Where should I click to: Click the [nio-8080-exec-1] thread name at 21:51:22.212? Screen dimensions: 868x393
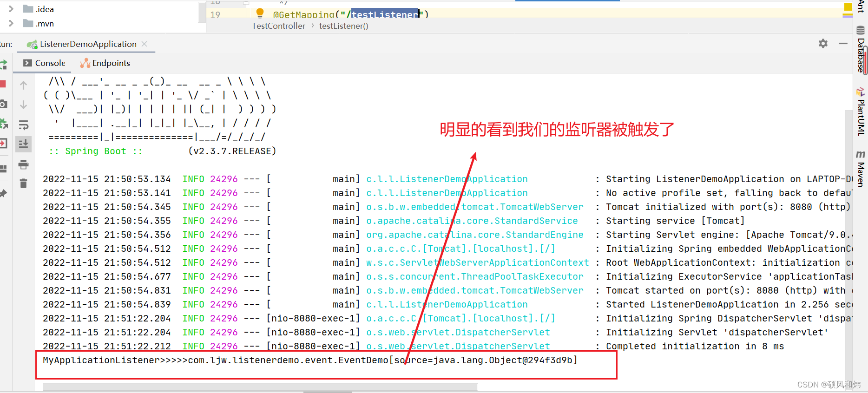click(313, 346)
